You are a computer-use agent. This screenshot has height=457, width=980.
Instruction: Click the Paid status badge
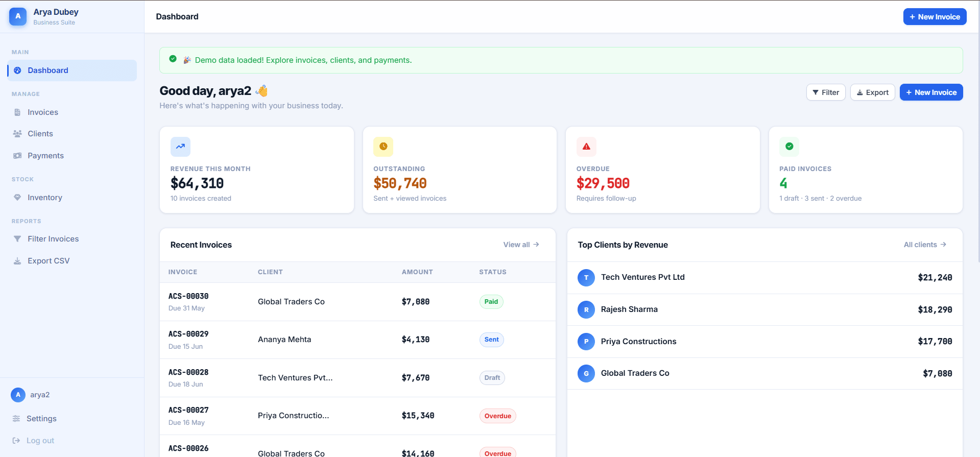[491, 302]
